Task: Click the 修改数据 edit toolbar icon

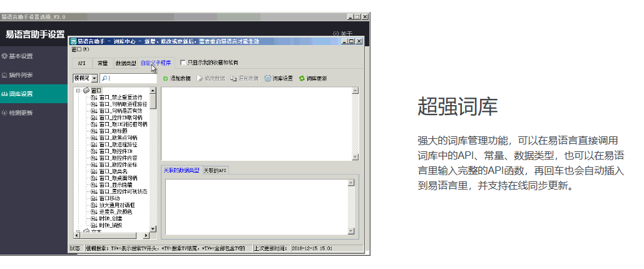Action: (x=200, y=78)
